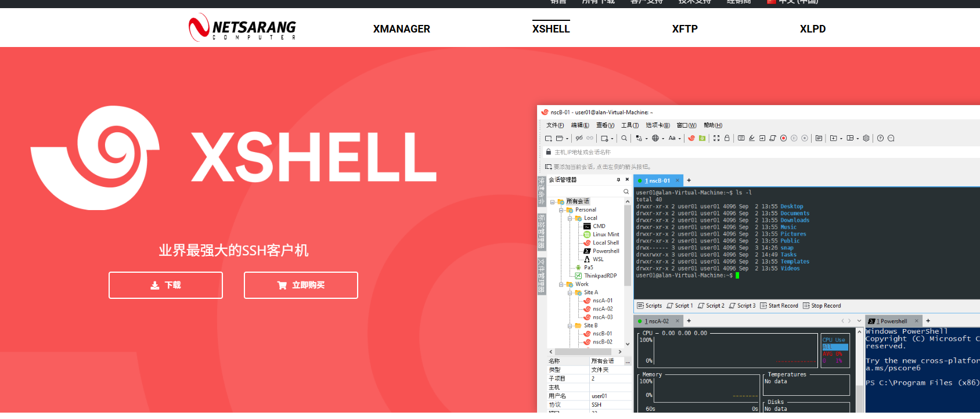Click the host address input field
Image resolution: width=980 pixels, height=419 pixels.
click(761, 152)
